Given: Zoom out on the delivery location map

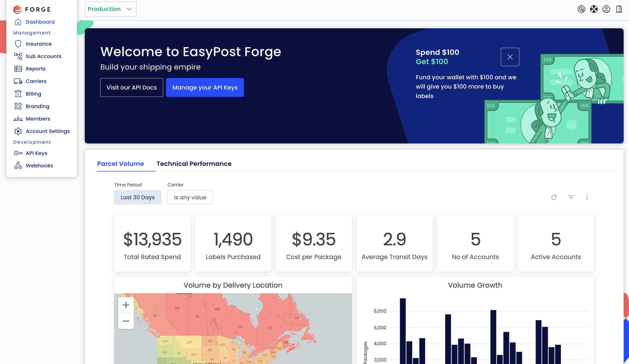Looking at the screenshot, I should click(126, 321).
